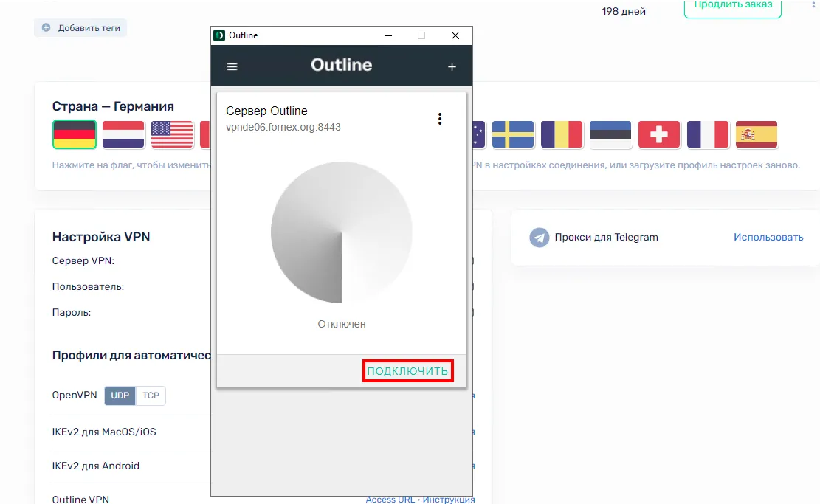Click the OpenVPN profile label
This screenshot has height=504, width=820.
(x=75, y=396)
